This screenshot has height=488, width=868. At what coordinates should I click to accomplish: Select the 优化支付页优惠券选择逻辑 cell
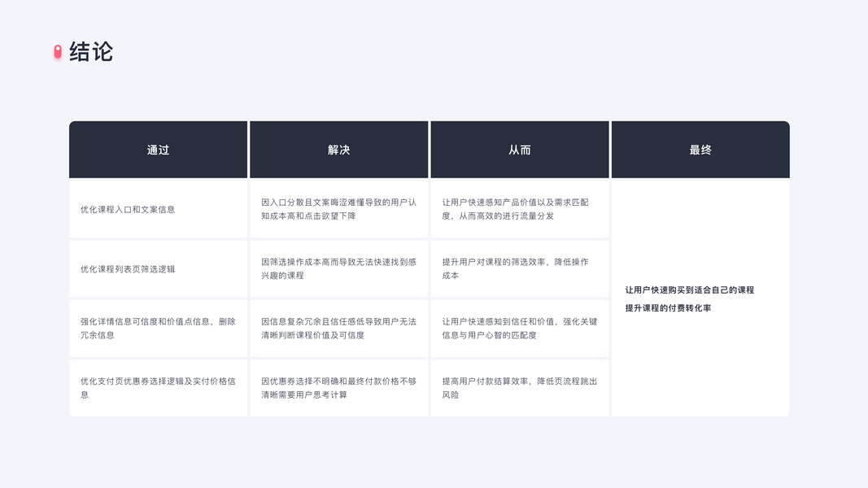coord(158,387)
